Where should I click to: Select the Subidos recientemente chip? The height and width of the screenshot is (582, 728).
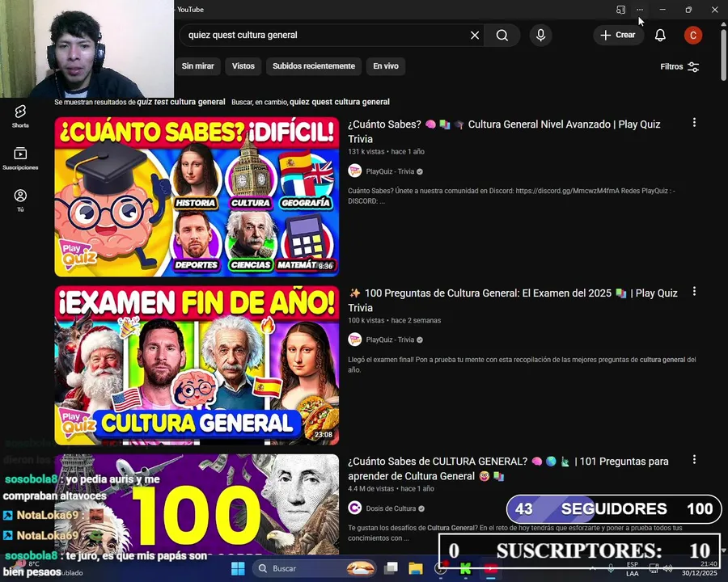[x=314, y=66]
